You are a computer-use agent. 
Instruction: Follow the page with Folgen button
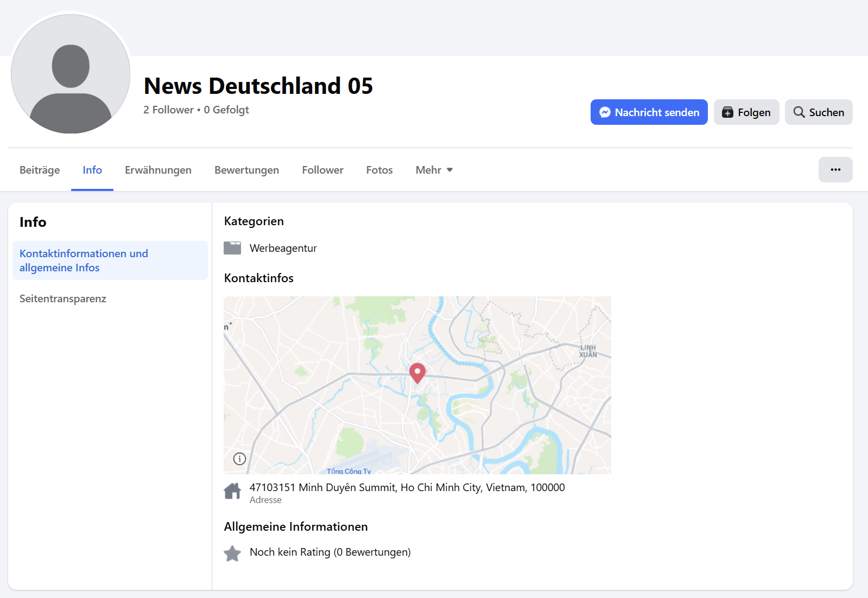pos(746,112)
